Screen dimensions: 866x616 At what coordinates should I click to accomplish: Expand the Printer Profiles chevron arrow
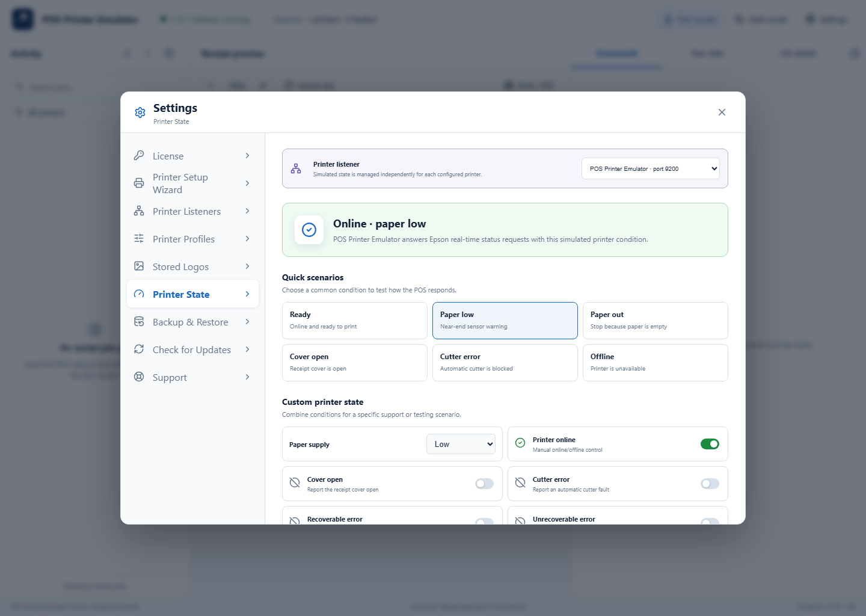click(x=247, y=239)
